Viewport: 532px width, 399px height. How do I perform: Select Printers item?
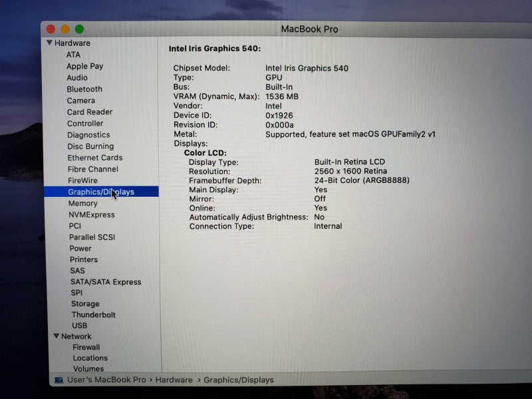tap(84, 259)
